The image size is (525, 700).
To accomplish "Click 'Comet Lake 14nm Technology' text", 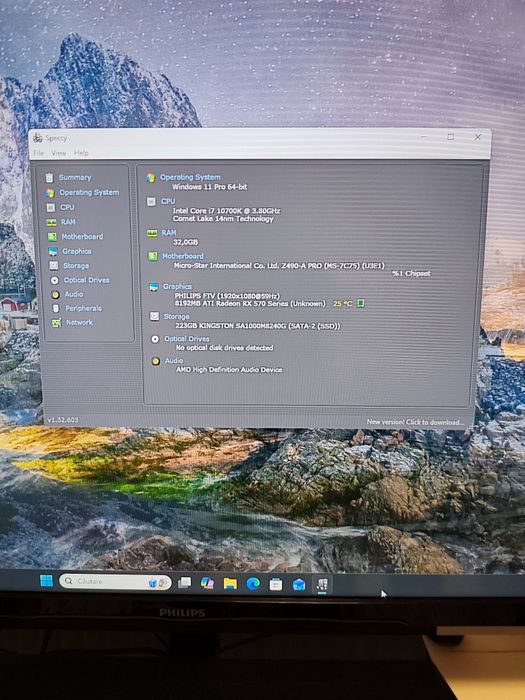I will tap(223, 219).
